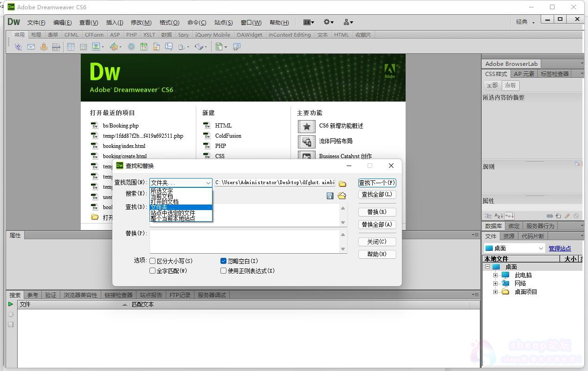Open the 桌面 site dropdown in Files panel
Viewport: 588px width, 371px height.
(x=514, y=248)
